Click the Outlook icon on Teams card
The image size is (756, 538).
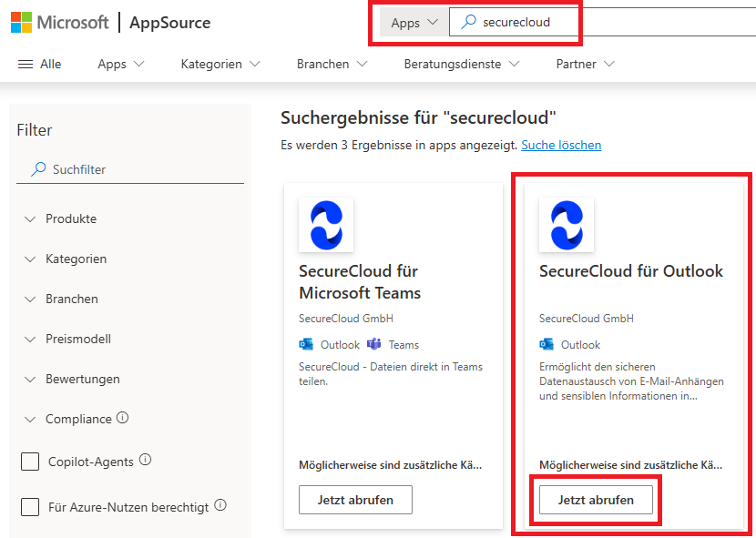pyautogui.click(x=306, y=344)
